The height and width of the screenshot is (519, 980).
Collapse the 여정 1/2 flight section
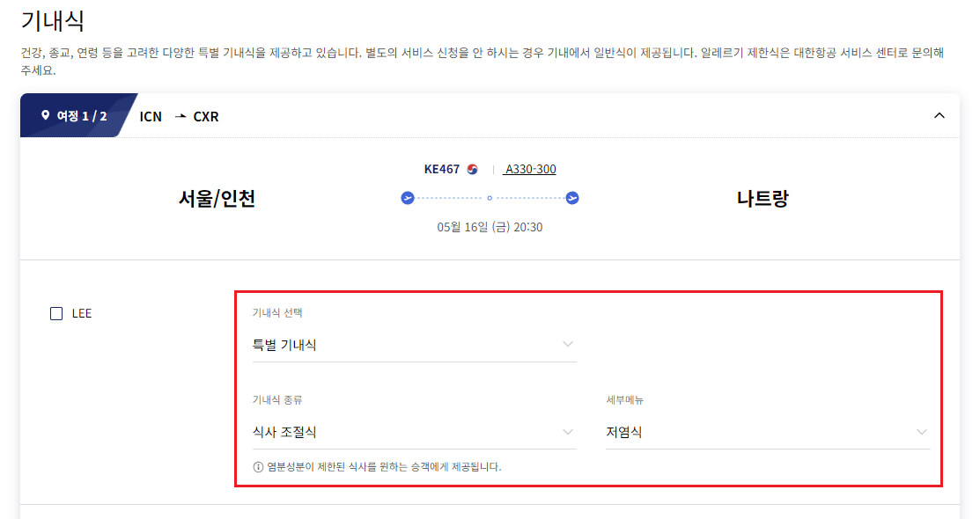(939, 115)
